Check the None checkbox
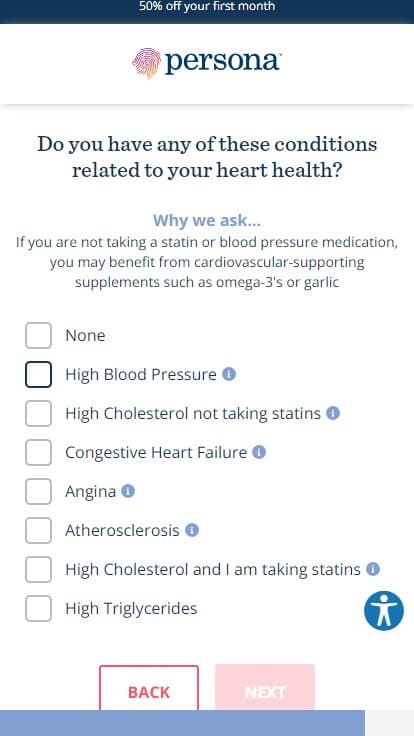The width and height of the screenshot is (414, 736). click(38, 336)
